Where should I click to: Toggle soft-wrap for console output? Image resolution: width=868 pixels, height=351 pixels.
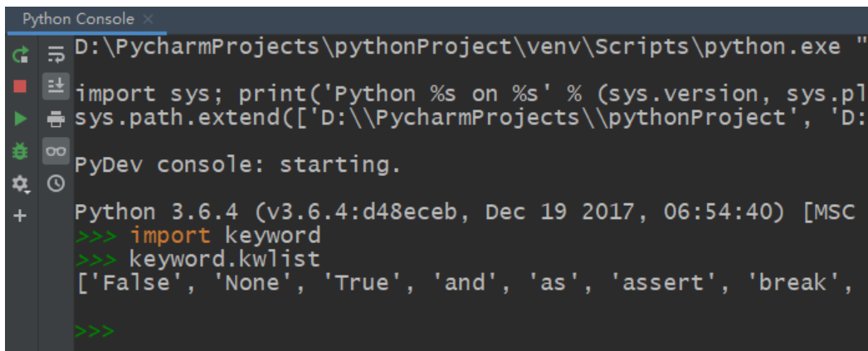pos(56,56)
